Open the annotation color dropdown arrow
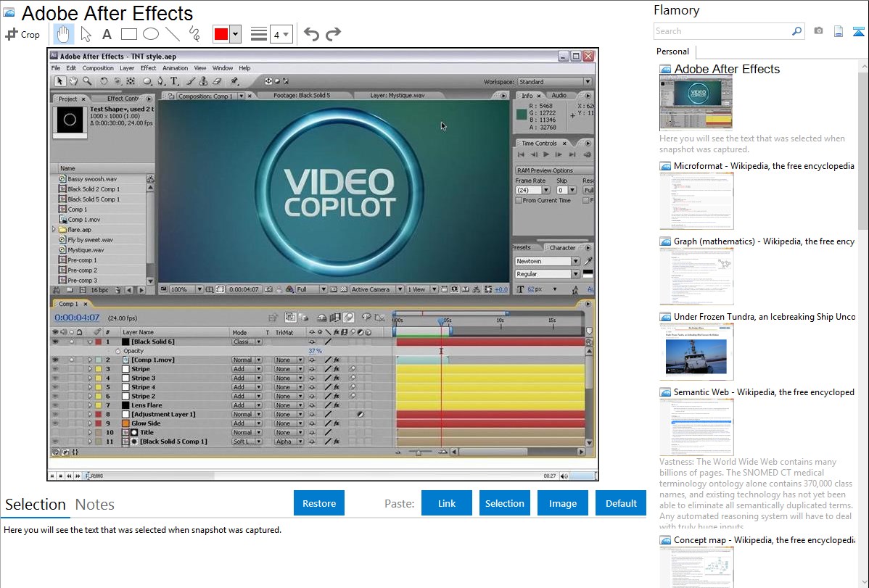 (236, 34)
